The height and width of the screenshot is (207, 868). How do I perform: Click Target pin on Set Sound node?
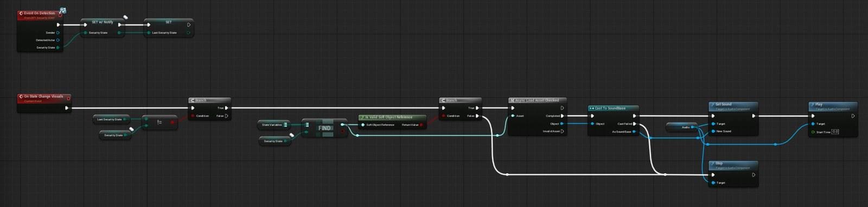click(x=713, y=124)
